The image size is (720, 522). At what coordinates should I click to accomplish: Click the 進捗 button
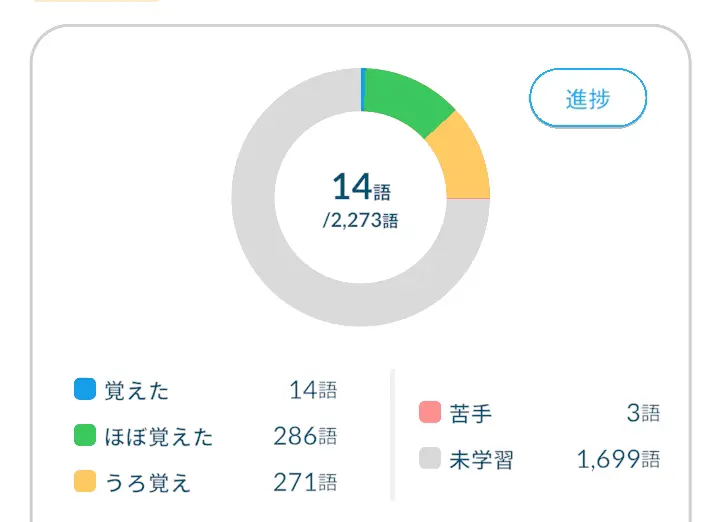588,98
